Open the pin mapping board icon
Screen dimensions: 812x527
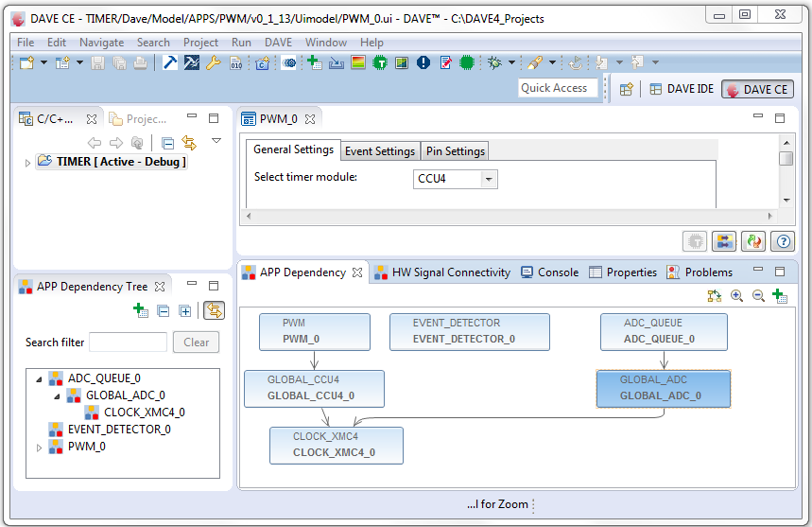pos(402,63)
